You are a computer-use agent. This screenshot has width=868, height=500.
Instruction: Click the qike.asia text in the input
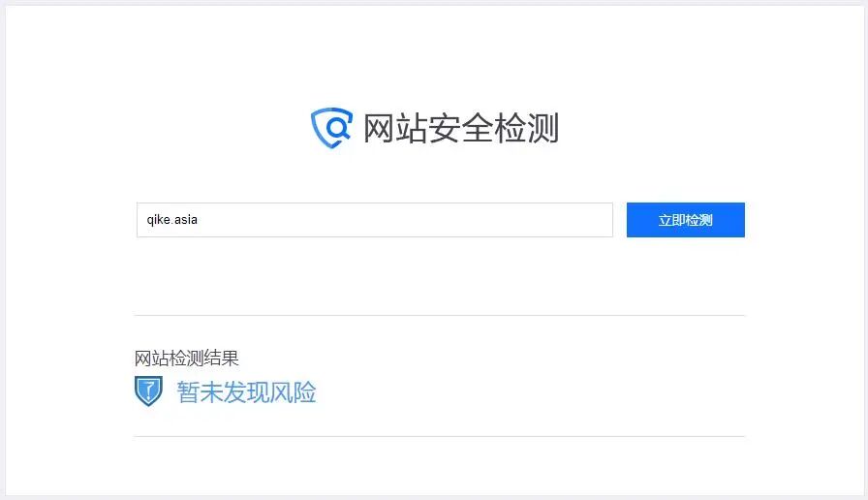point(171,220)
